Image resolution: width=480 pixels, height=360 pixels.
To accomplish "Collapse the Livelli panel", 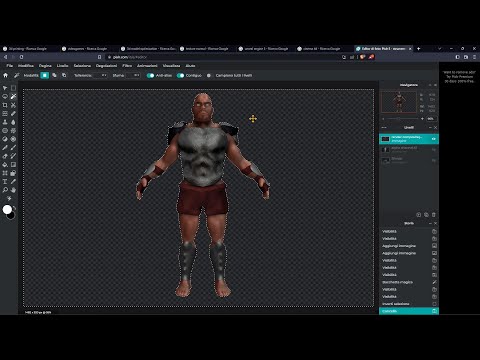I will pos(430,127).
